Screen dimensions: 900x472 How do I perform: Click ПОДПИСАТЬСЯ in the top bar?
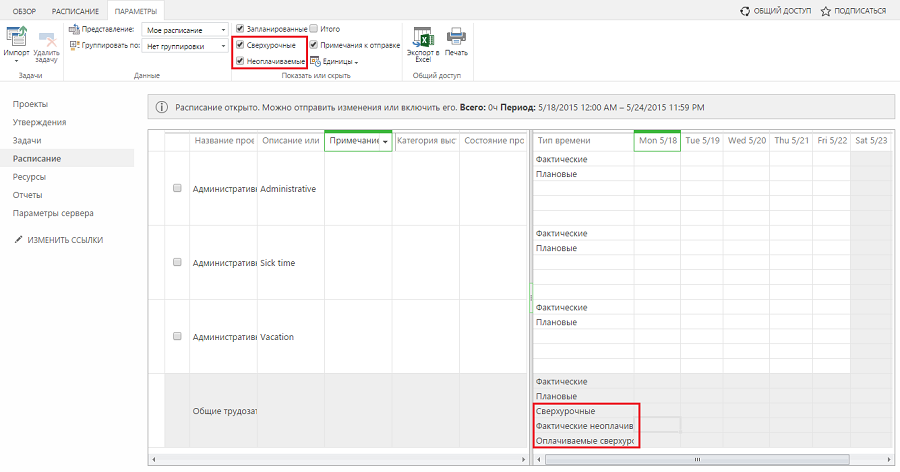pyautogui.click(x=860, y=11)
